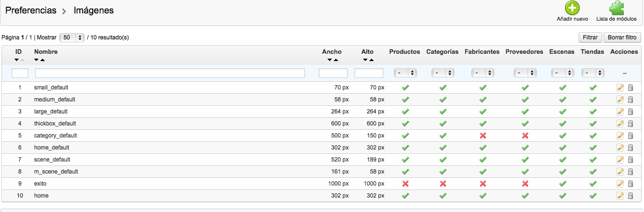This screenshot has width=644, height=212.
Task: Delete the exito image type
Action: coord(631,184)
